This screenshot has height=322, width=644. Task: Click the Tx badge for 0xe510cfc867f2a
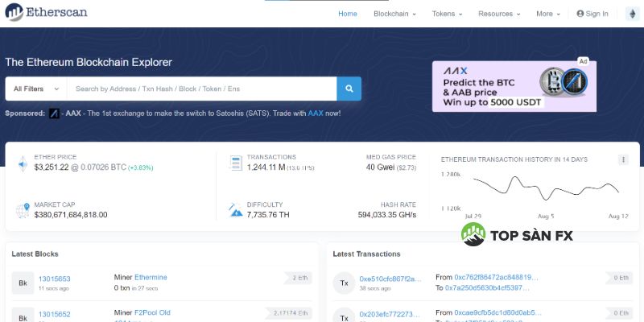click(x=344, y=283)
